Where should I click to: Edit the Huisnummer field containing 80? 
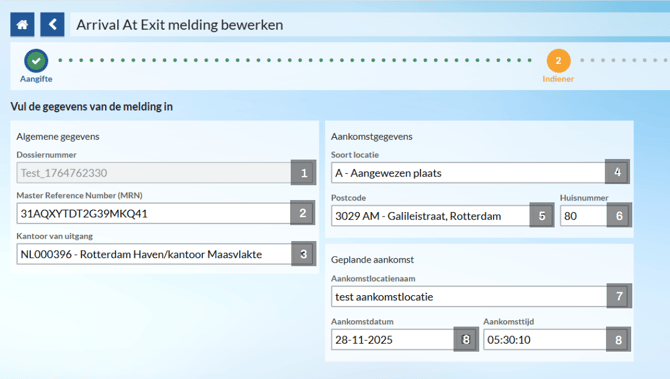[584, 216]
